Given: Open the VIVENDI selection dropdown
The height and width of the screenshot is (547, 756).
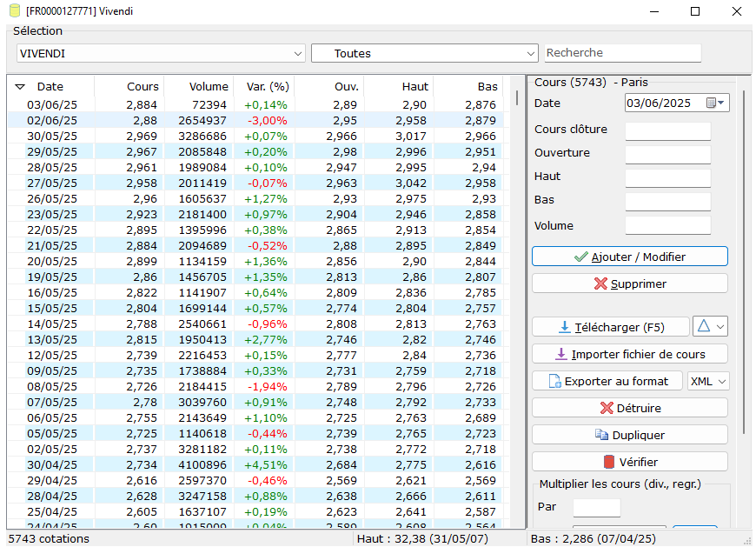Looking at the screenshot, I should pos(161,53).
